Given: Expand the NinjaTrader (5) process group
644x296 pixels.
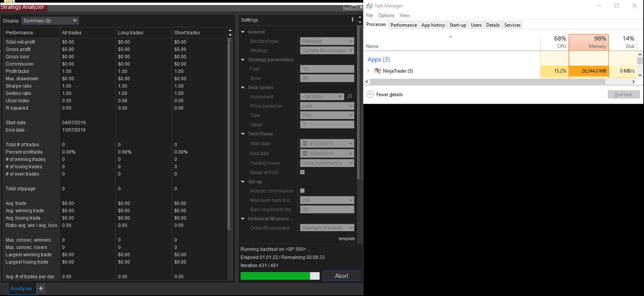Looking at the screenshot, I should (368, 71).
